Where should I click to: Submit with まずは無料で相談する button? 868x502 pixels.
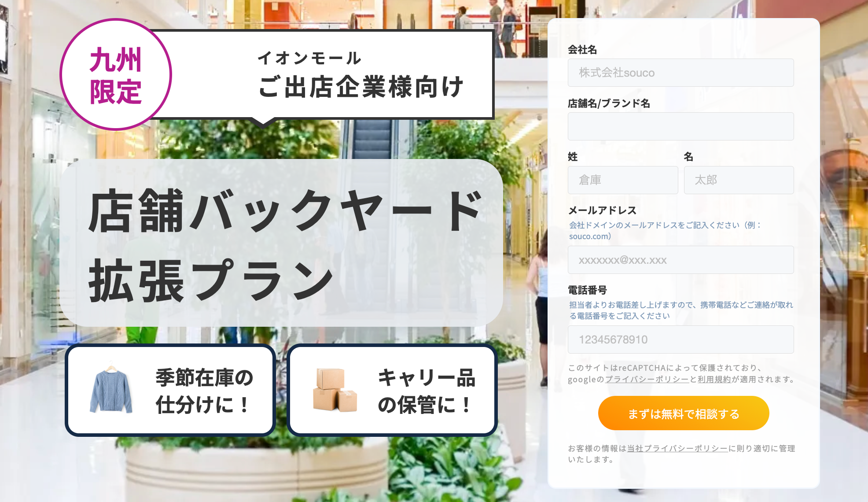pyautogui.click(x=683, y=413)
